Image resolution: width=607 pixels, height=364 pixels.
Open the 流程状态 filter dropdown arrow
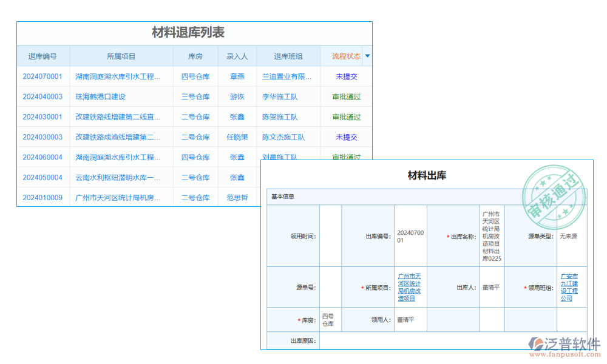click(367, 56)
